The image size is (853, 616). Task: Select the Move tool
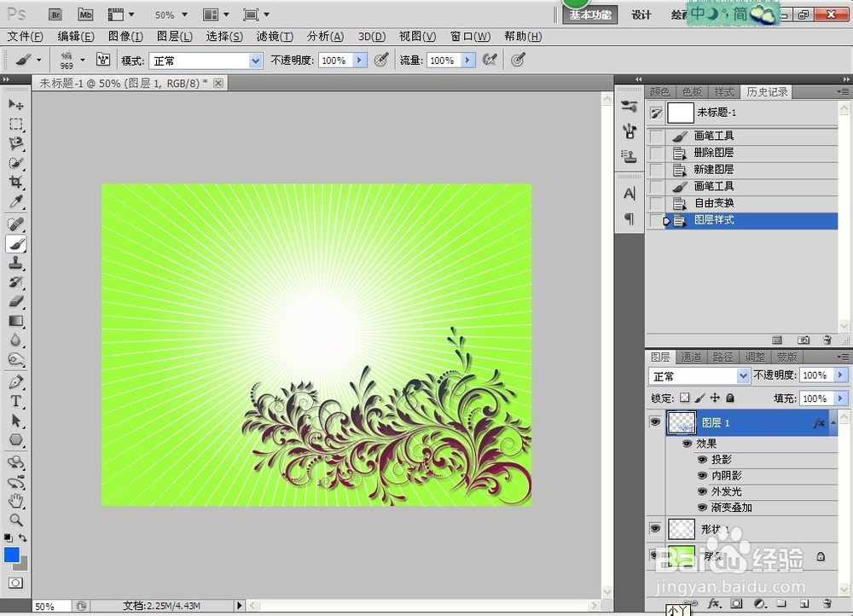coord(15,104)
